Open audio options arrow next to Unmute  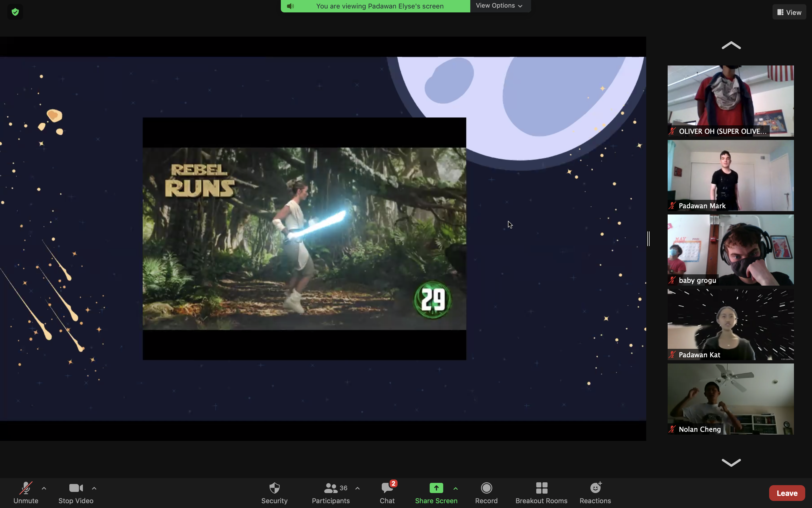[44, 488]
